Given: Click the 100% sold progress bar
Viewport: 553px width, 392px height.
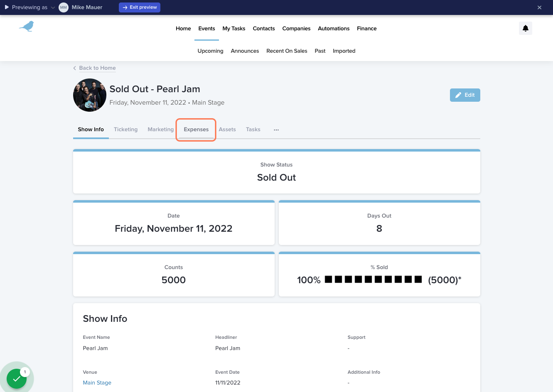Looking at the screenshot, I should 373,279.
